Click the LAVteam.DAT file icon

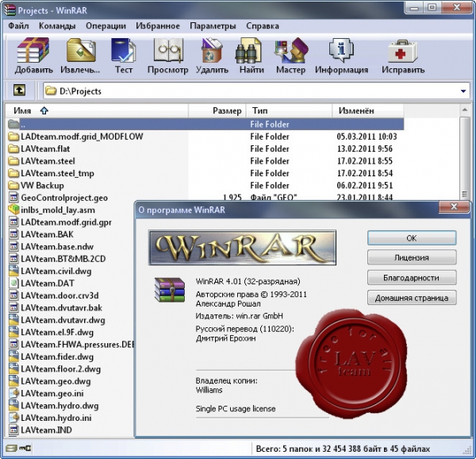click(x=13, y=283)
